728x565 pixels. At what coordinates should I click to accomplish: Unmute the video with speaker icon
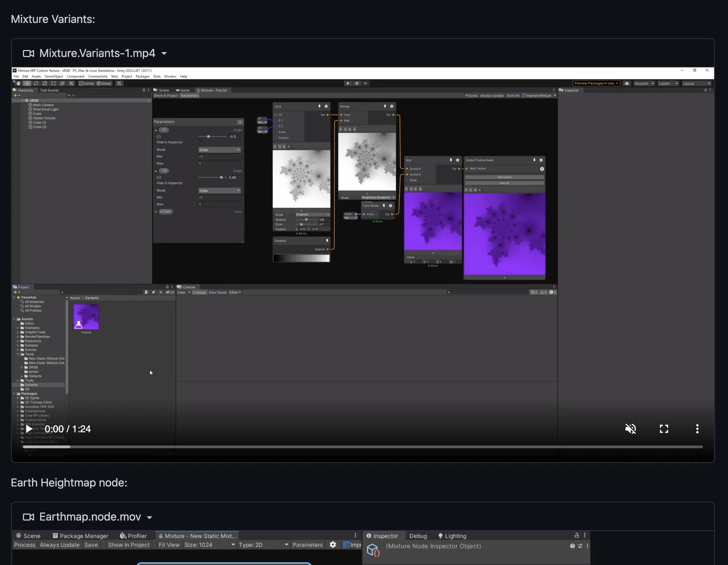point(630,429)
